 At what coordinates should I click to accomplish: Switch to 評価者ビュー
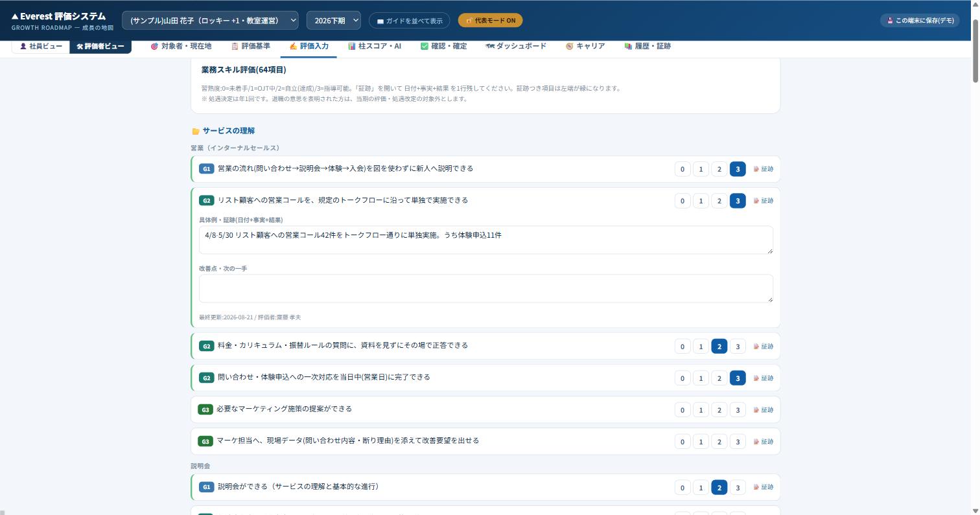click(100, 47)
